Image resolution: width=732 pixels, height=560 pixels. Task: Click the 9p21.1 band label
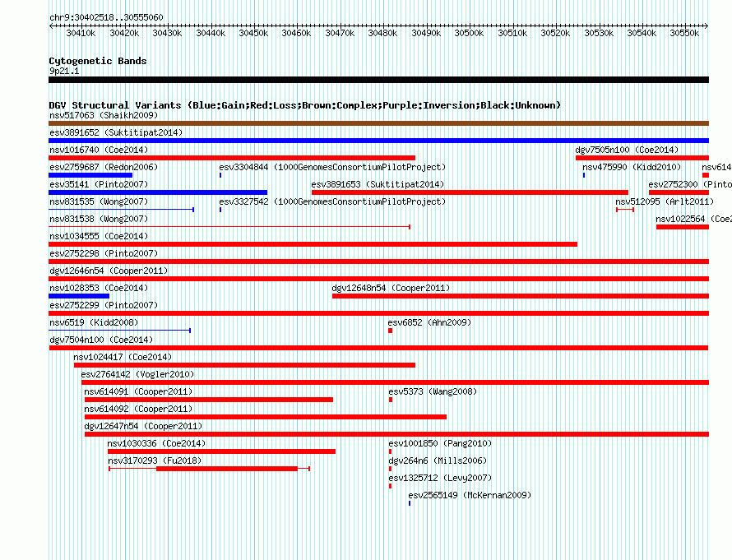(x=64, y=71)
